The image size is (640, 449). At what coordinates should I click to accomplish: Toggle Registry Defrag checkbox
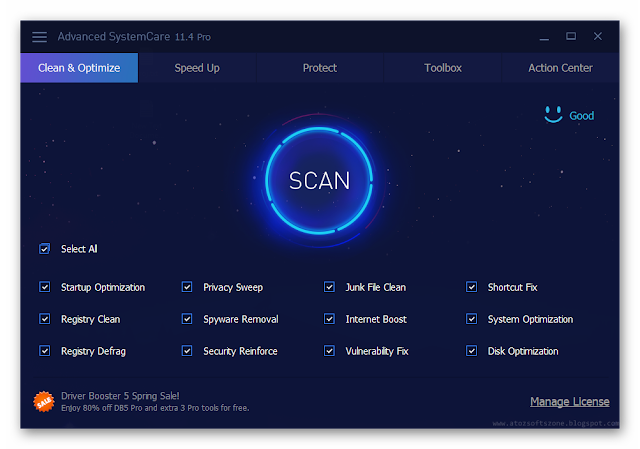(x=44, y=351)
